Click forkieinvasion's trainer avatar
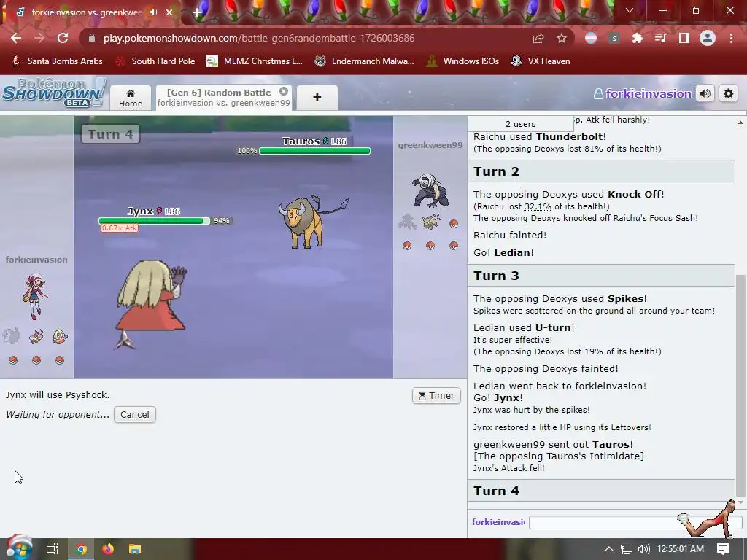Screen dimensions: 747x560 coord(35,296)
